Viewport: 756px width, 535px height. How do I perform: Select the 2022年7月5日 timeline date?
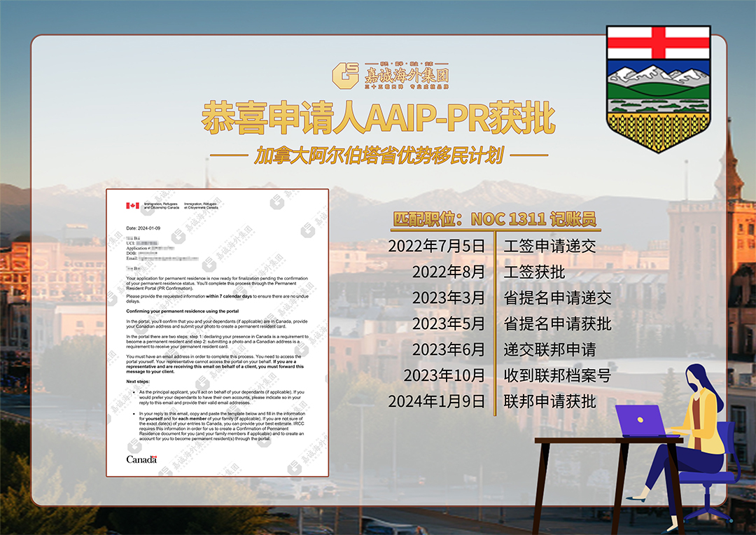[x=436, y=246]
